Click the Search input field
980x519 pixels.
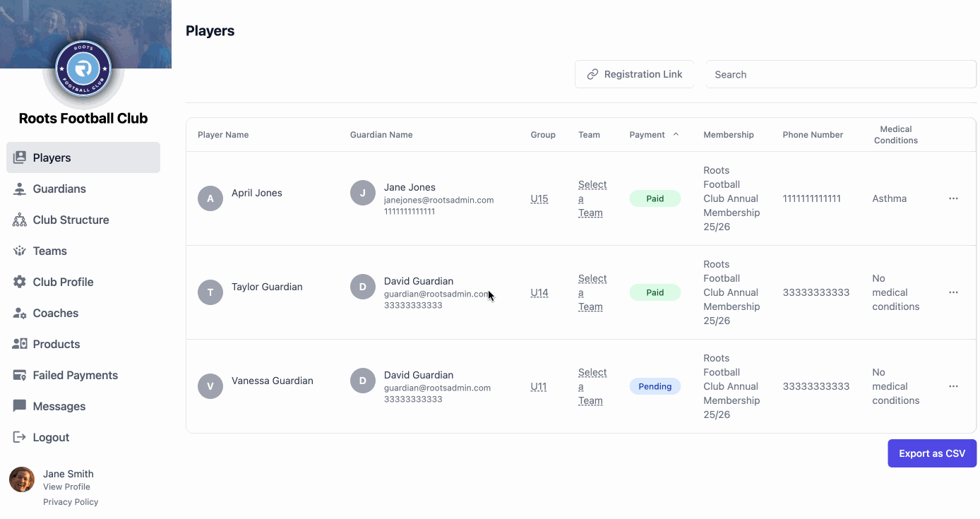841,74
